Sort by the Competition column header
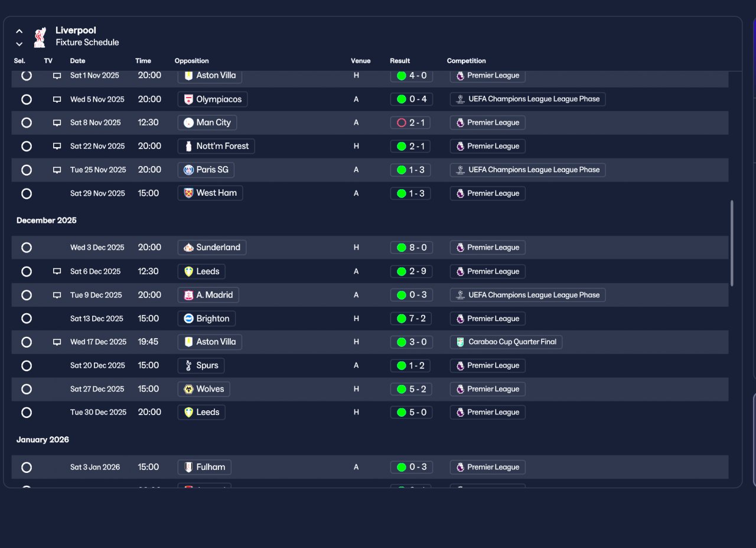This screenshot has width=756, height=548. click(467, 61)
